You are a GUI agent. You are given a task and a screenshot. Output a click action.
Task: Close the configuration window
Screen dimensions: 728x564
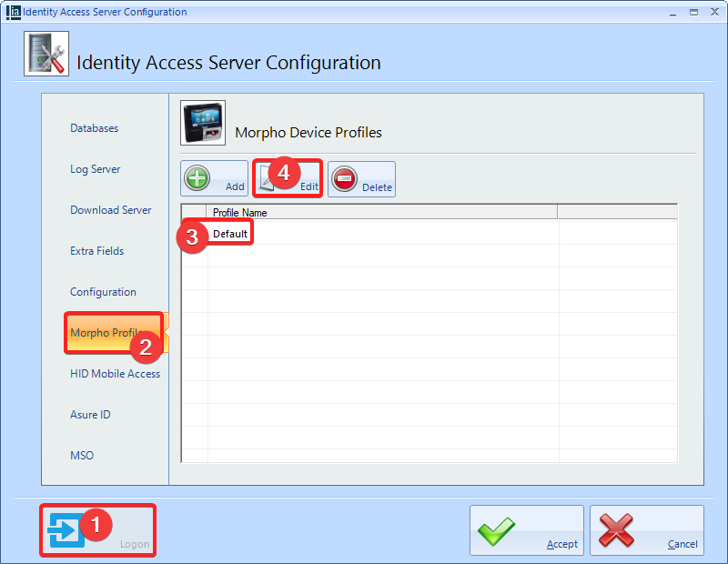coord(714,12)
